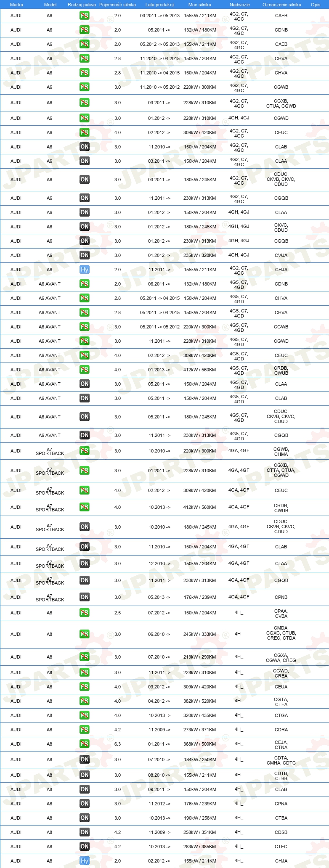Viewport: 329px width, 868px height.
Task: Select engine code CPNB cell
Action: [x=281, y=597]
